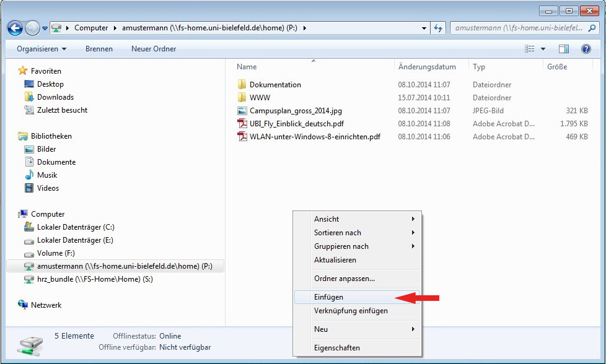Select the WWW folder icon
The height and width of the screenshot is (364, 606).
tap(242, 98)
